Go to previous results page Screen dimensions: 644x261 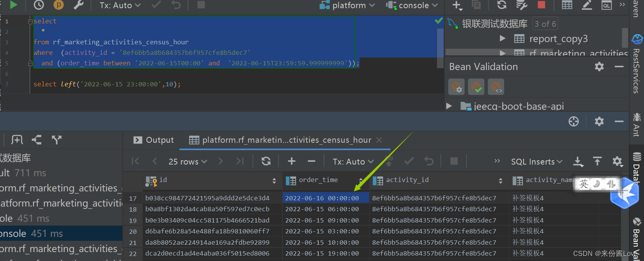(155, 161)
